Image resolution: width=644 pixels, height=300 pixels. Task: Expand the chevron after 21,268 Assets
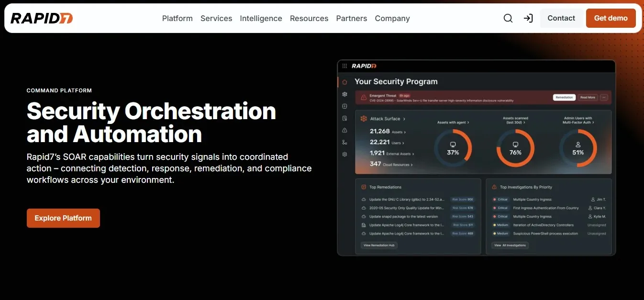coord(405,132)
